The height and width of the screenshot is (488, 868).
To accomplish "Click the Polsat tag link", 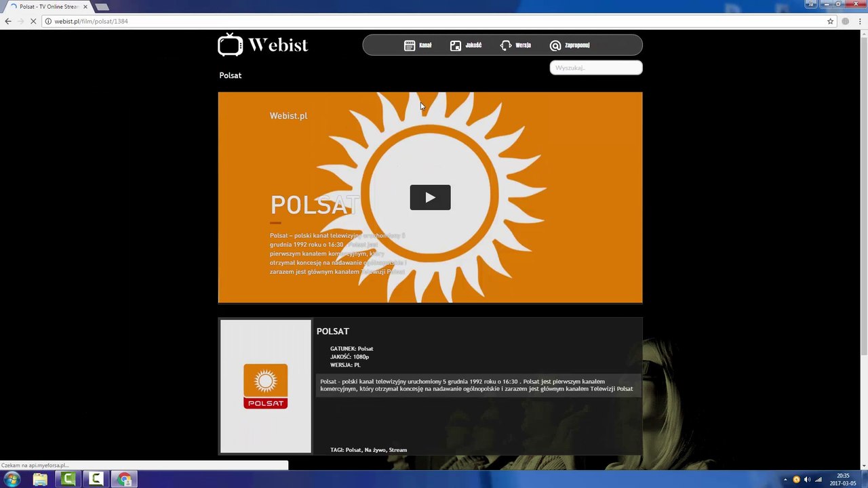I will pyautogui.click(x=353, y=450).
